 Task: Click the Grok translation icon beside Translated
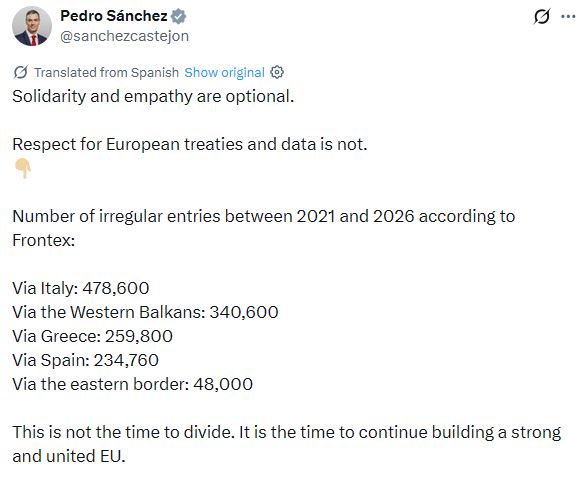tap(21, 72)
